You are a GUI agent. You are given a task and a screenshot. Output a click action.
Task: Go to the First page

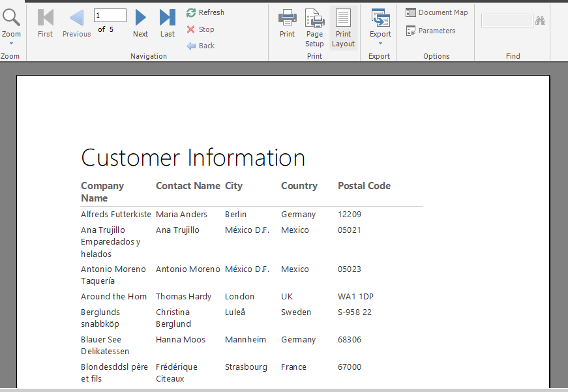(45, 23)
